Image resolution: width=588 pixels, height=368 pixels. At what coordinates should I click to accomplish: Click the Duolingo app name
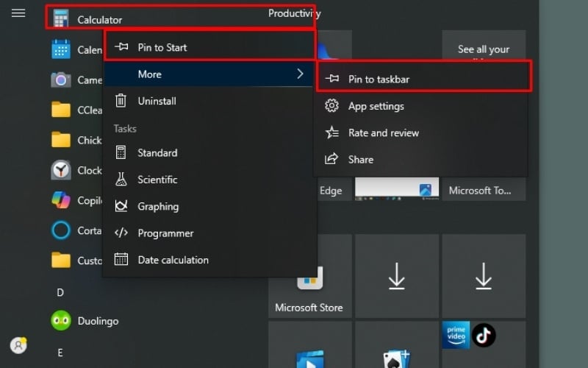pos(98,321)
